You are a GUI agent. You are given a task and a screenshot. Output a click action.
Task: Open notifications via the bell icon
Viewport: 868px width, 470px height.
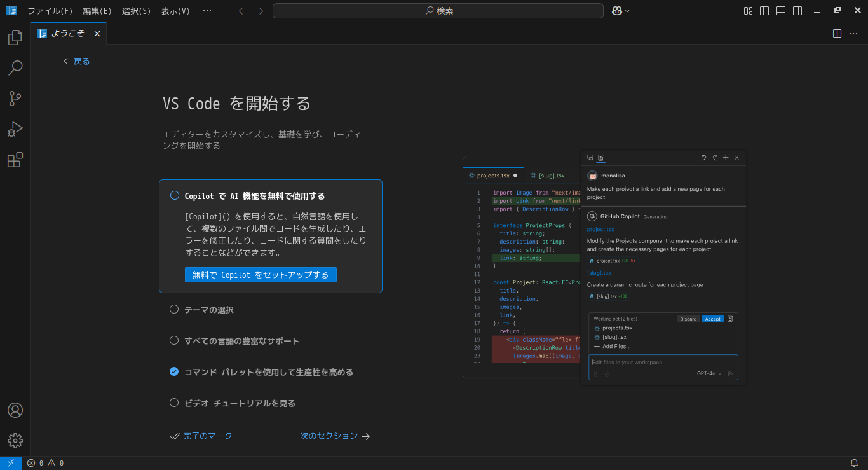854,463
